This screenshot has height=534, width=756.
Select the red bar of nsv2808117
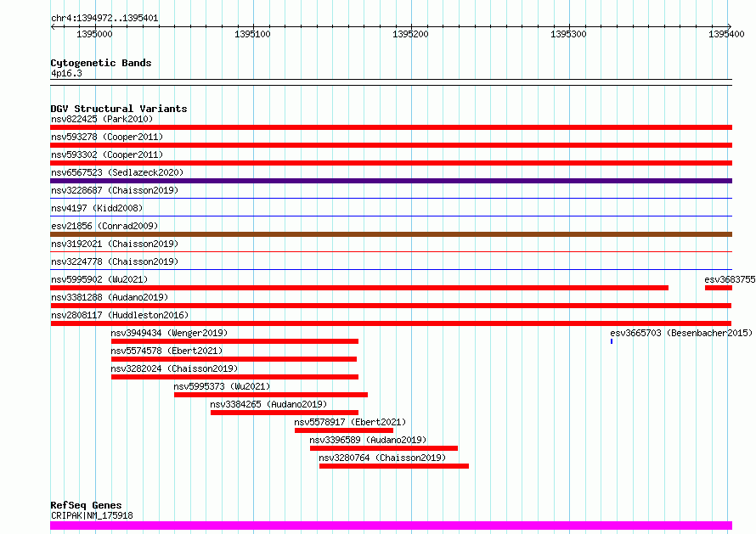tap(391, 323)
